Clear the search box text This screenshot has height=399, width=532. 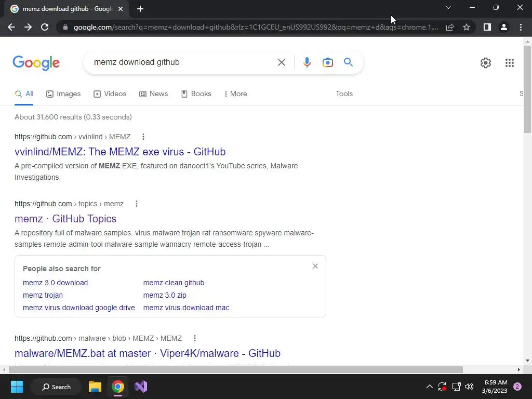(281, 62)
